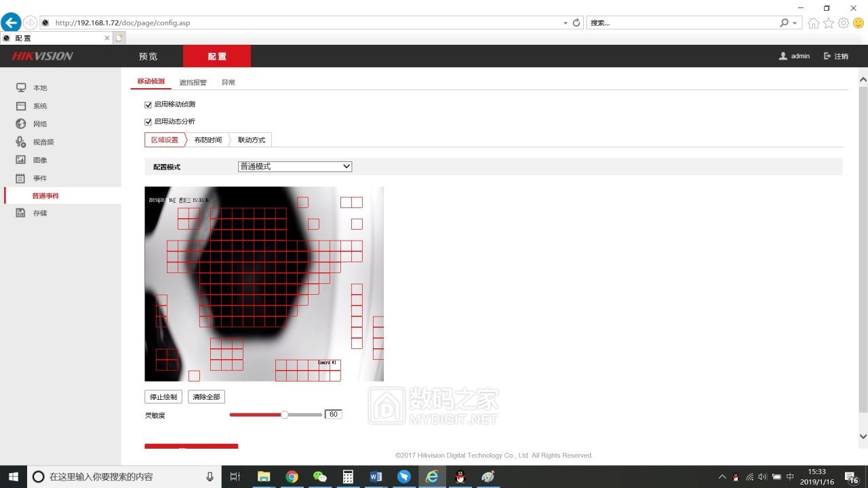
Task: Click the 灵敏度 sensitivity slider handle
Action: [x=284, y=414]
